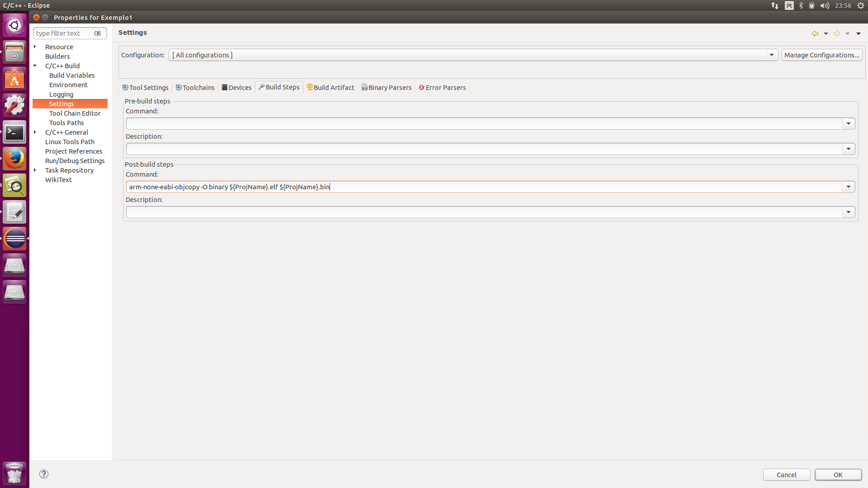This screenshot has height=488, width=868.
Task: Open post-build Command history dropdown
Action: (849, 187)
